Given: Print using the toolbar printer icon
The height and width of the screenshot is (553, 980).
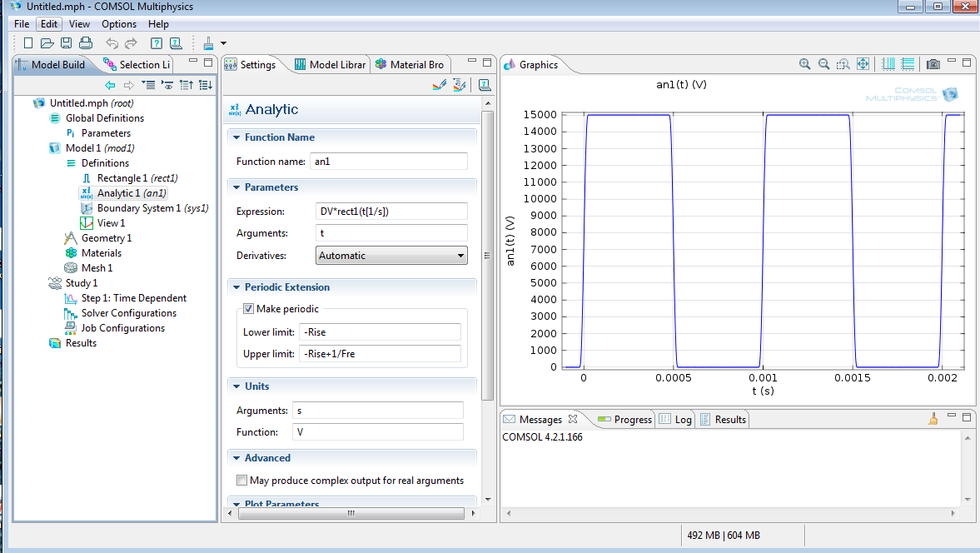Looking at the screenshot, I should tap(86, 43).
